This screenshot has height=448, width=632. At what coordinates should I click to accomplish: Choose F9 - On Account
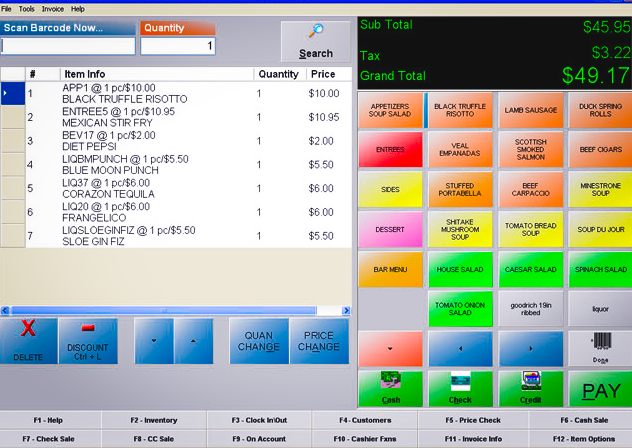pos(259,439)
